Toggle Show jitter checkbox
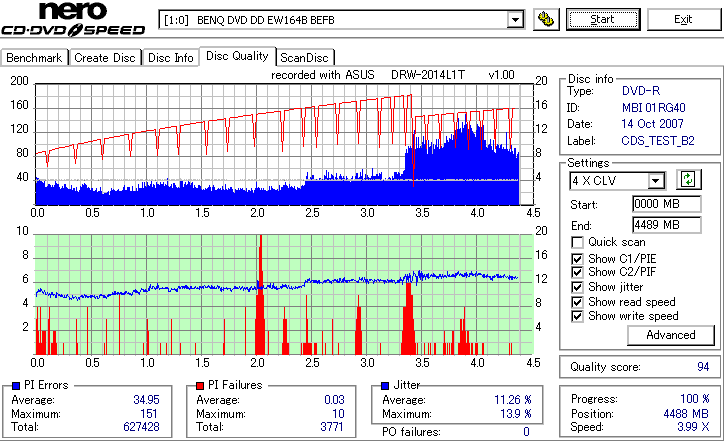This screenshot has width=724, height=441. (x=577, y=287)
